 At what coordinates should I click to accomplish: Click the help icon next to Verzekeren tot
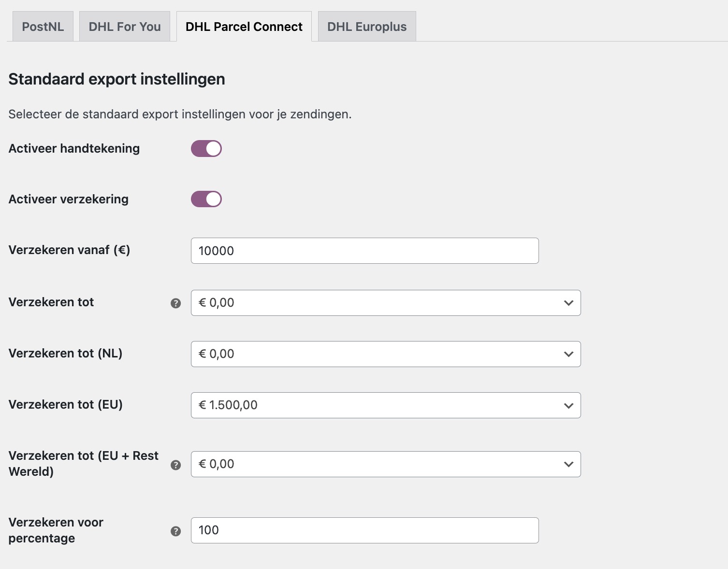coord(176,303)
